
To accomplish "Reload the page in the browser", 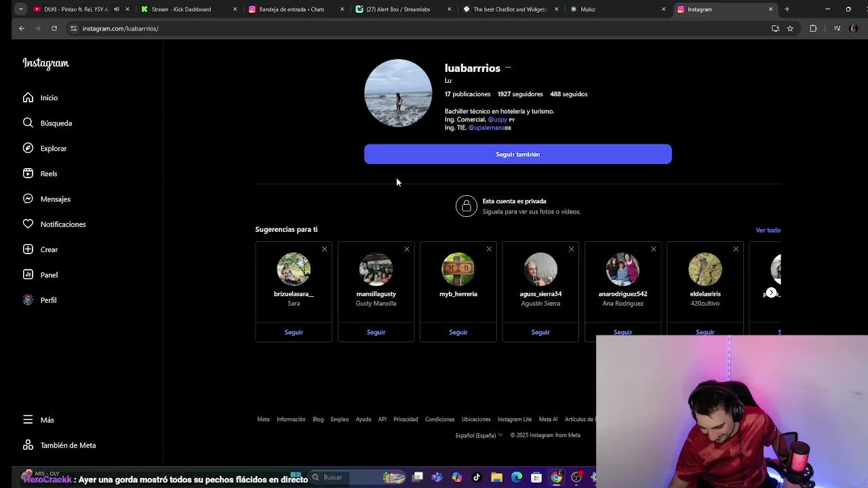I will point(54,28).
